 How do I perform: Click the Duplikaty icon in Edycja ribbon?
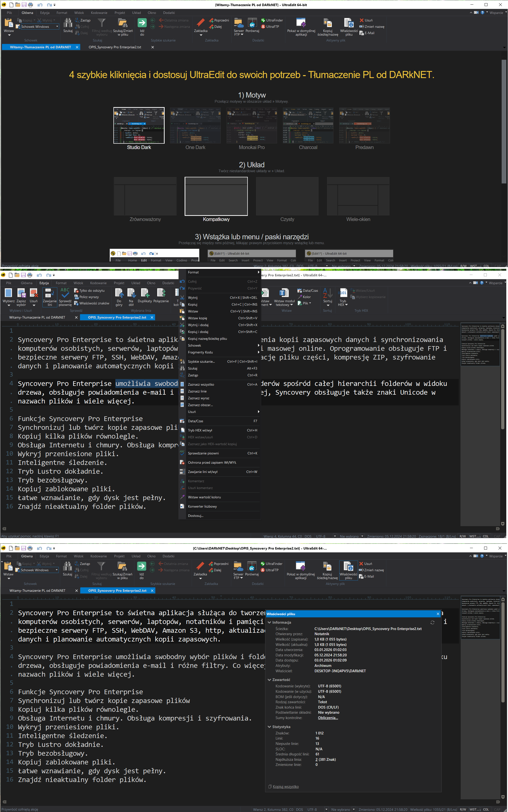[145, 293]
